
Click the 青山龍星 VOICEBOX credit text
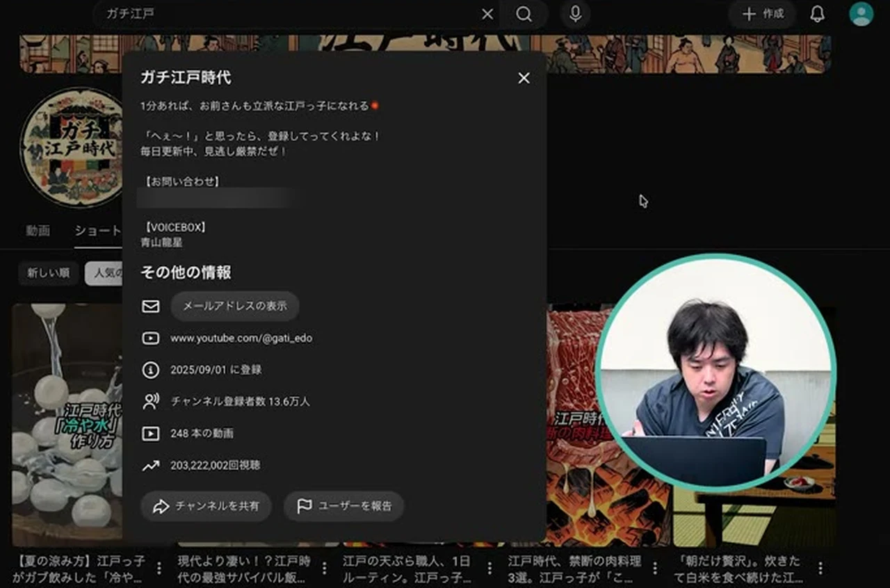pos(162,243)
